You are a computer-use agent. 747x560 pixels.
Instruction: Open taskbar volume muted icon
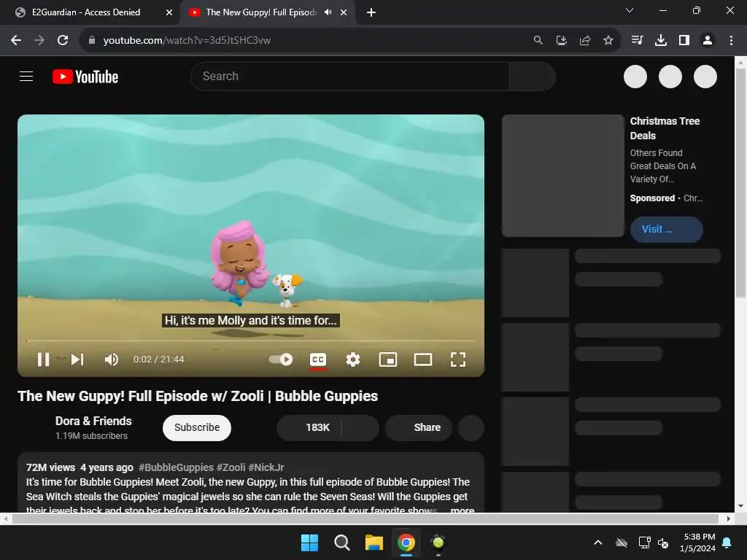(x=663, y=542)
